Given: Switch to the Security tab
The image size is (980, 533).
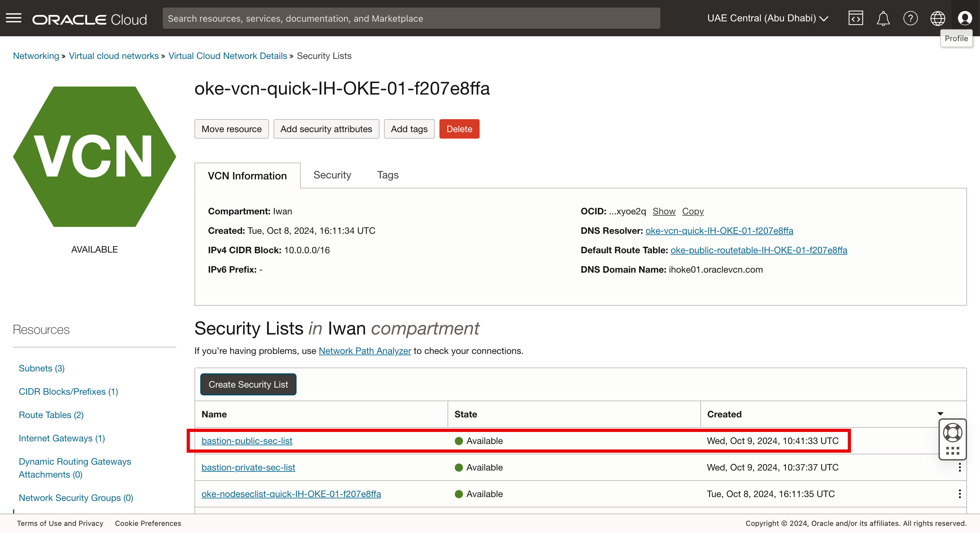Looking at the screenshot, I should 332,175.
